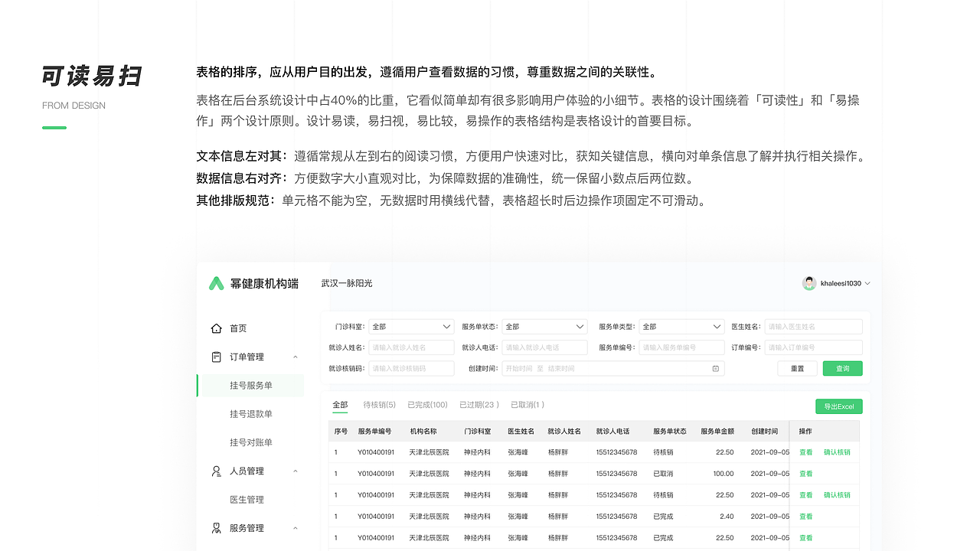Screen dimensions: 980x551
Task: Focus the 就诊核销码 input field
Action: coord(411,368)
